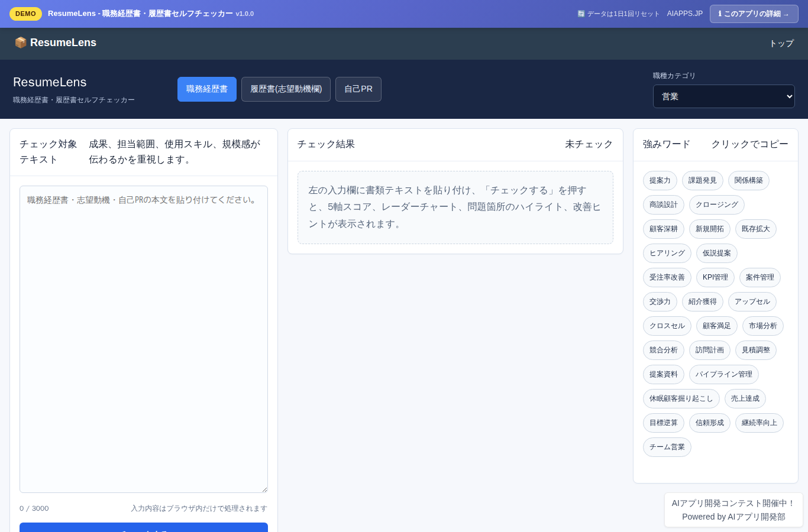
Task: Click the ResumeLens header title text
Action: coord(50,82)
